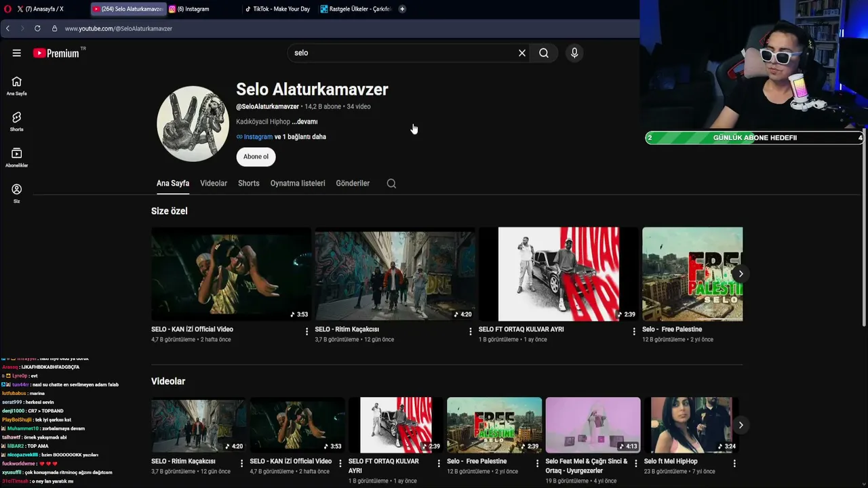Open options for Selo ft Mel HipHop
The width and height of the screenshot is (868, 488).
(x=734, y=464)
